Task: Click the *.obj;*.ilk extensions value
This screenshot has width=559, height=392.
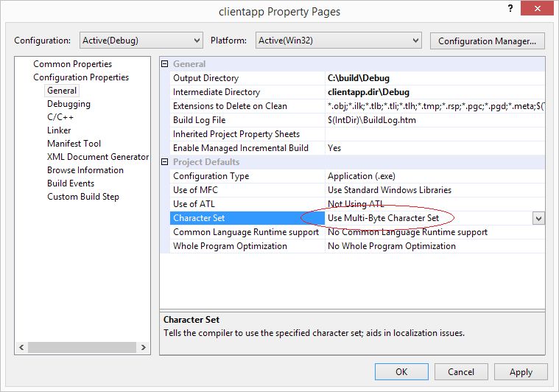Action: [435, 106]
